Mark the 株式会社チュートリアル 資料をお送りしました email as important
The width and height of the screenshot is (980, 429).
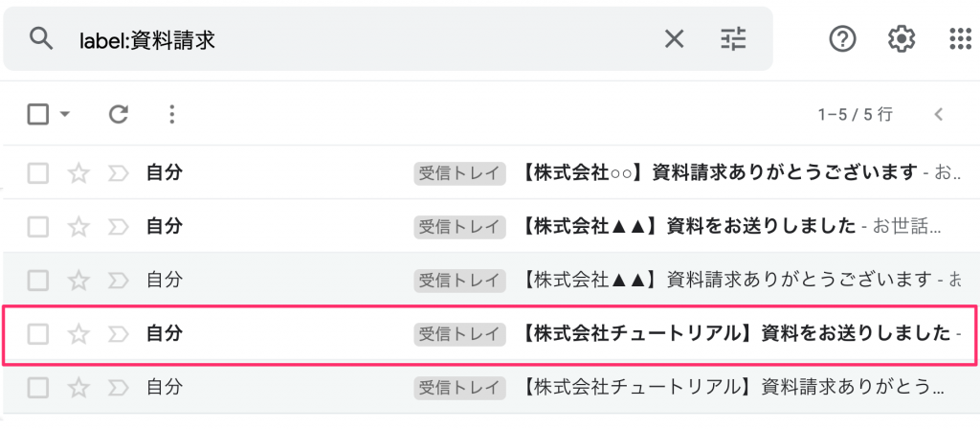tap(118, 334)
